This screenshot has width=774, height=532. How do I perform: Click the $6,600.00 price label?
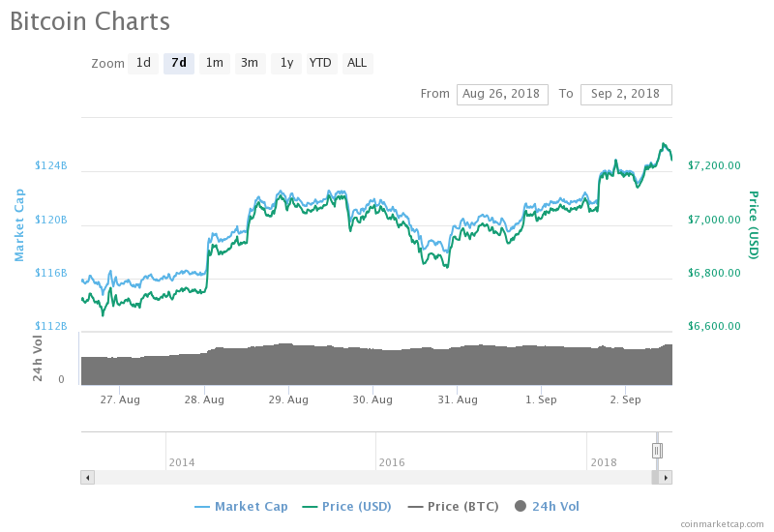click(x=714, y=326)
